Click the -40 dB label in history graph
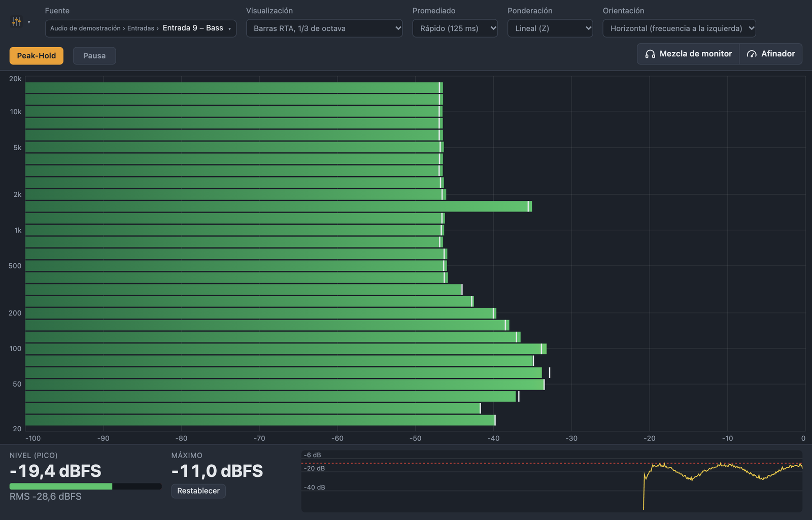 pos(315,488)
